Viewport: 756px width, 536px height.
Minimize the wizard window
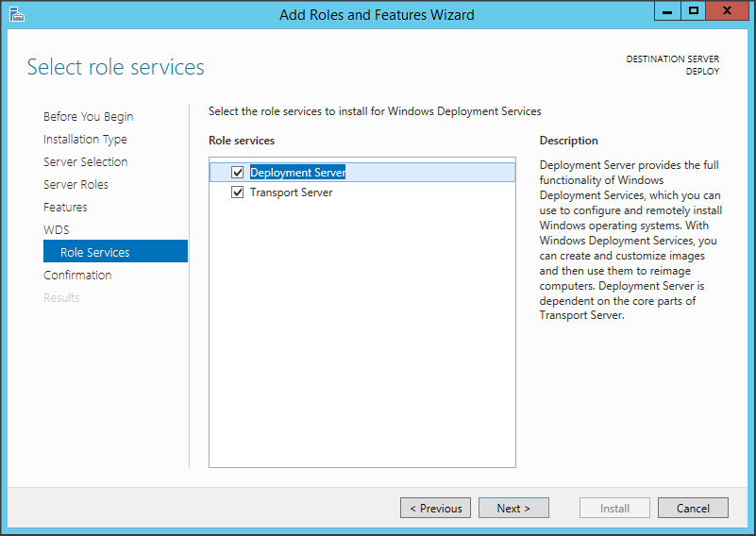tap(666, 11)
